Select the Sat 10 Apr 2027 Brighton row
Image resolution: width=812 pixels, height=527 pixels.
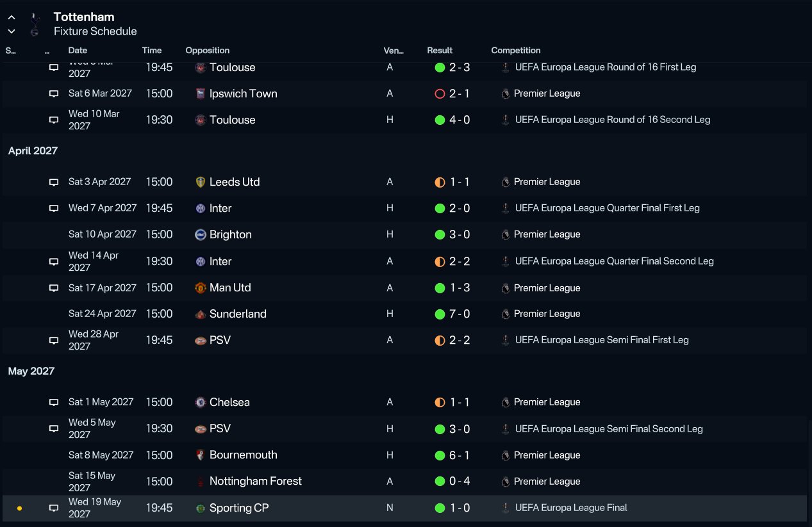(404, 234)
